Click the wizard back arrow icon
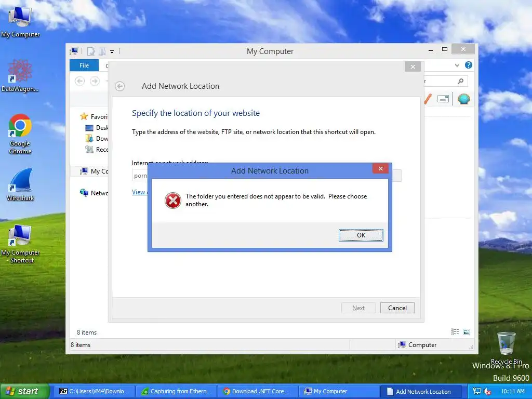The height and width of the screenshot is (399, 532). pos(119,86)
